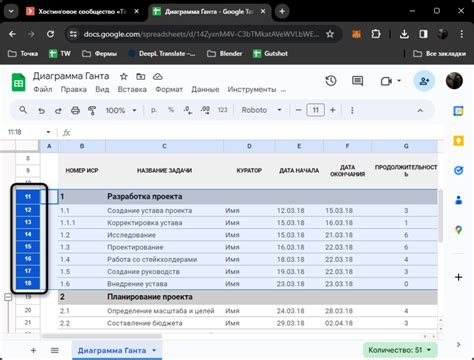Open the 100% zoom dropdown
This screenshot has height=360, width=474.
121,110
